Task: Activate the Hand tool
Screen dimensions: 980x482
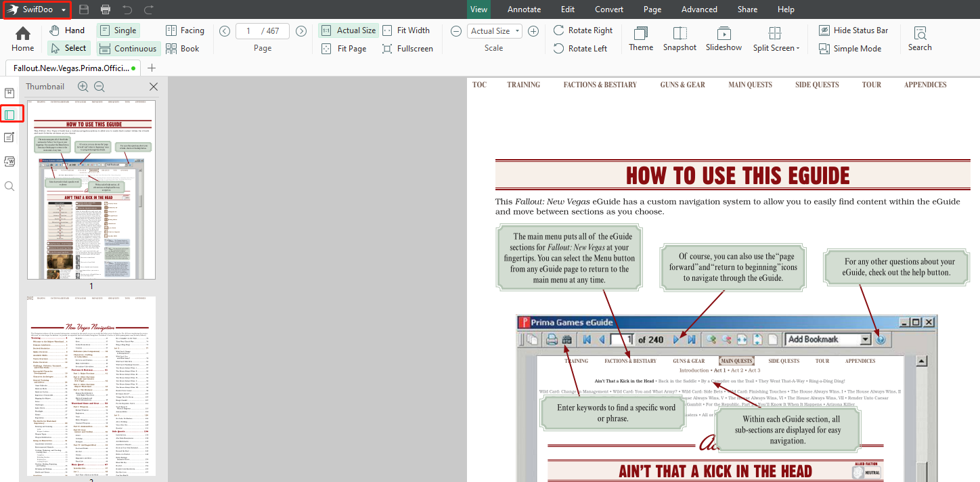Action: click(67, 30)
